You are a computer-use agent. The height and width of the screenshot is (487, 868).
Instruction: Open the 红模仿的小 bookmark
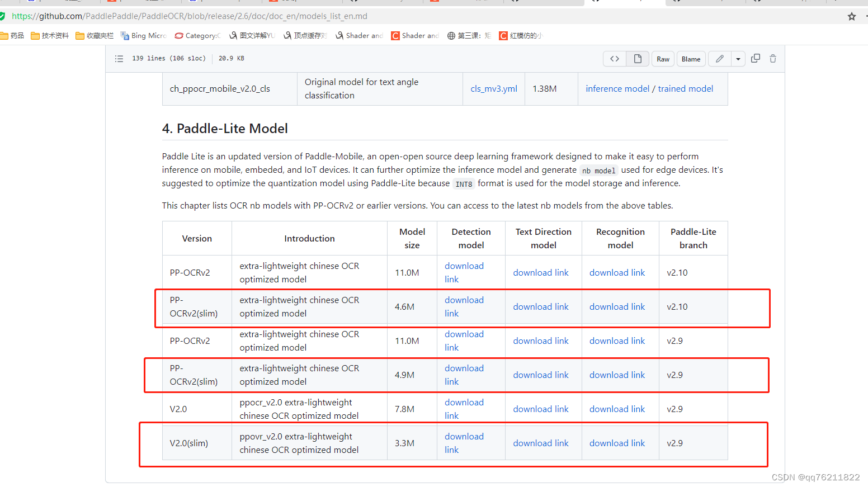click(521, 36)
